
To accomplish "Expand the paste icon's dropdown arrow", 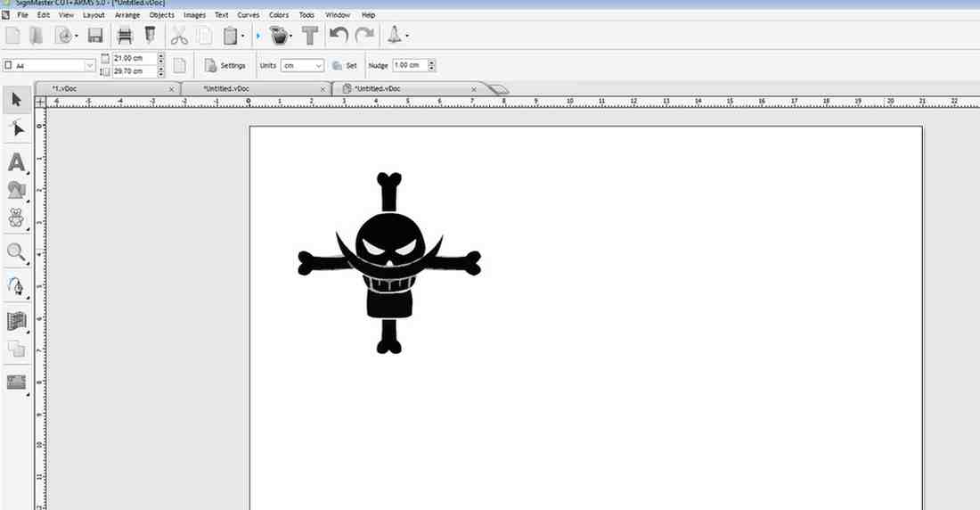I will [242, 36].
